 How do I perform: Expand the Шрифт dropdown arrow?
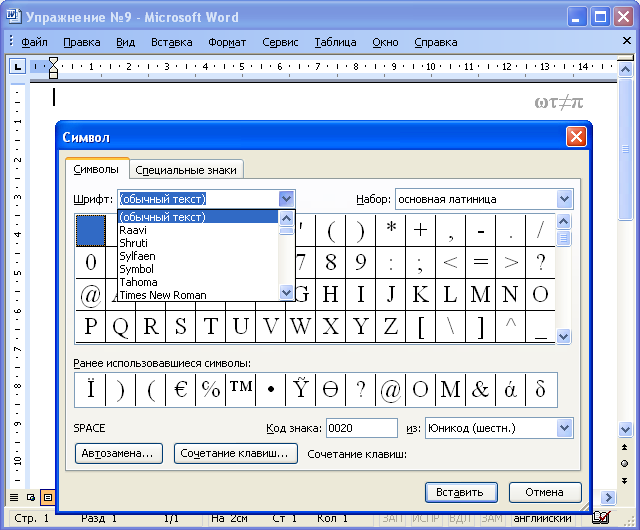pos(286,199)
